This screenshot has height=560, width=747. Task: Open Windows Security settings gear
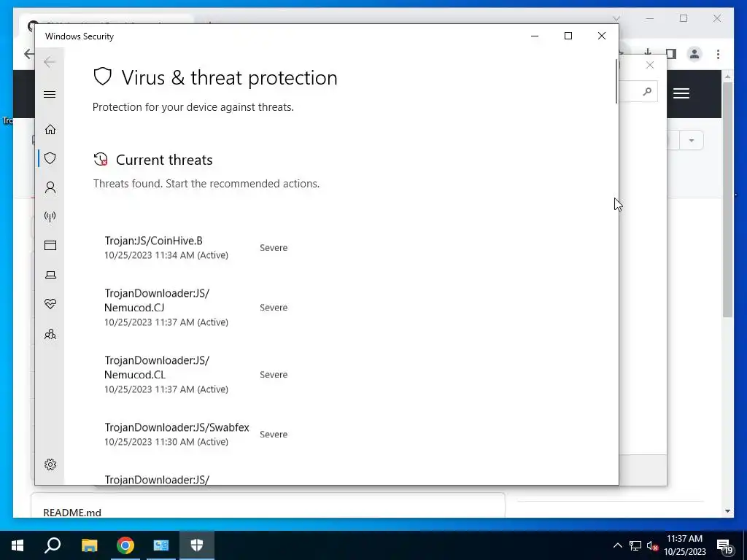click(50, 464)
